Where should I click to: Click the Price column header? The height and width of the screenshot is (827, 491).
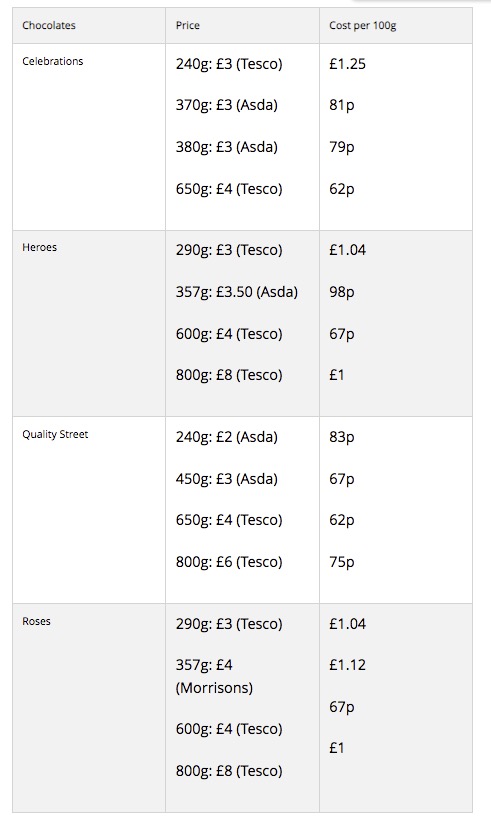(x=188, y=25)
